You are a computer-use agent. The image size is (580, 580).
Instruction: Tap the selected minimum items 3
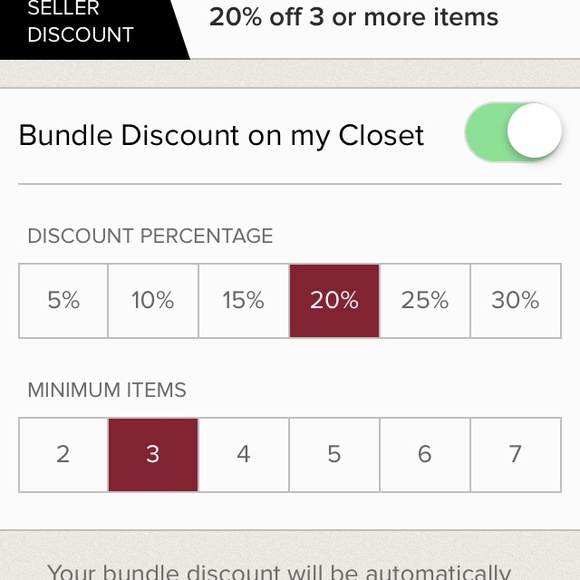coord(153,455)
